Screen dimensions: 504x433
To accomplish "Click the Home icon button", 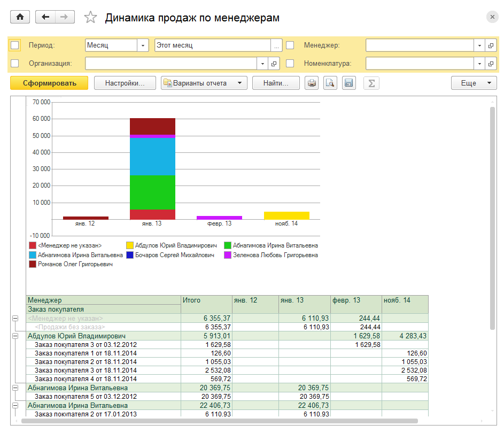I will tap(20, 17).
